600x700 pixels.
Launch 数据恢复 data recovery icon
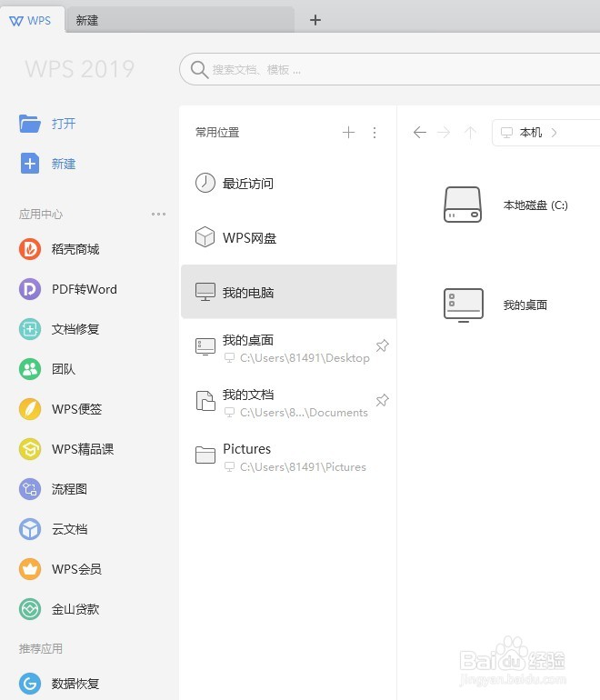point(30,684)
